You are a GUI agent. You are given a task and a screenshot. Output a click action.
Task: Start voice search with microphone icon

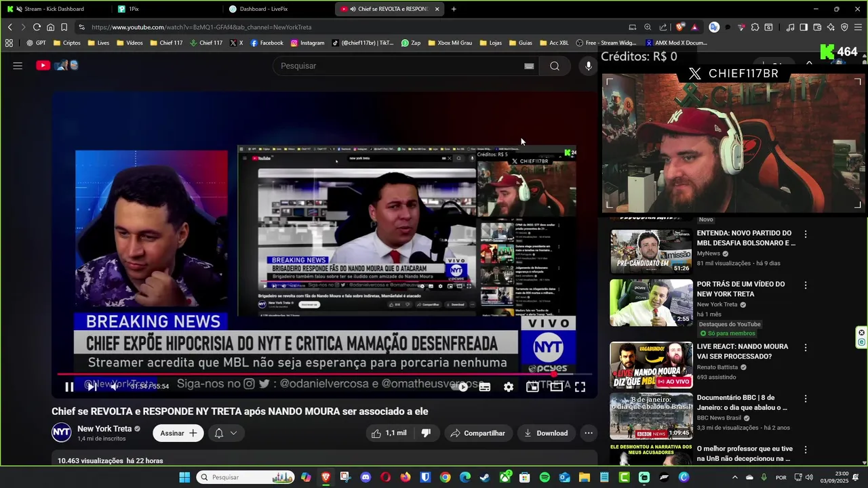[589, 66]
